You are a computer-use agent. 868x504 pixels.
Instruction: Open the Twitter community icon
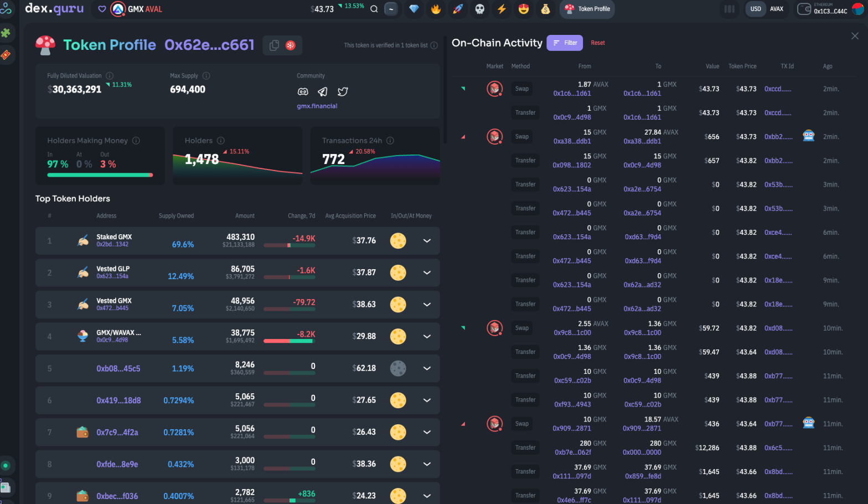tap(343, 91)
